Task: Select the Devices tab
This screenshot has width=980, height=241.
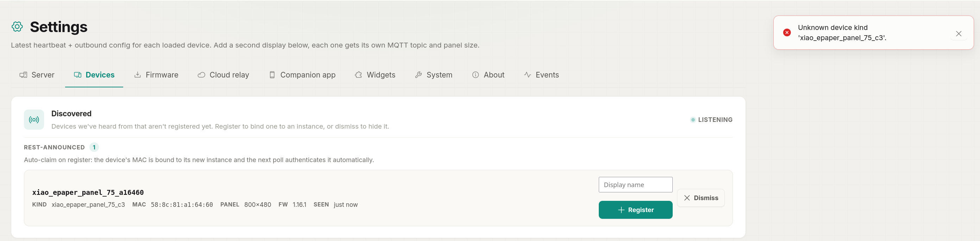Action: pos(94,75)
